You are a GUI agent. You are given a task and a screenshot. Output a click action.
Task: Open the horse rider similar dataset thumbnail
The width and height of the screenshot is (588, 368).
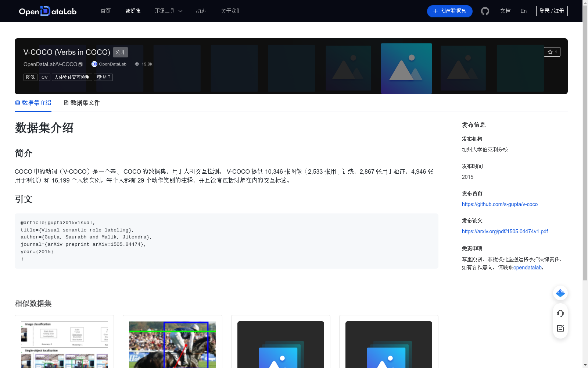[x=172, y=344]
